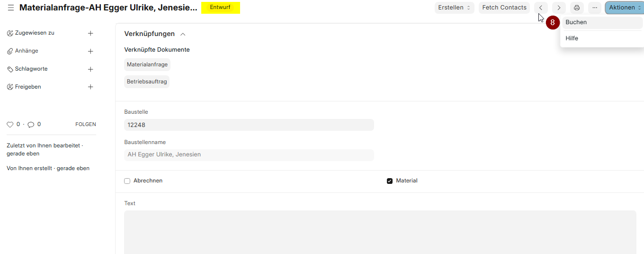Collapse the Verknüpfungen section
This screenshot has height=254, width=644.
(x=183, y=34)
